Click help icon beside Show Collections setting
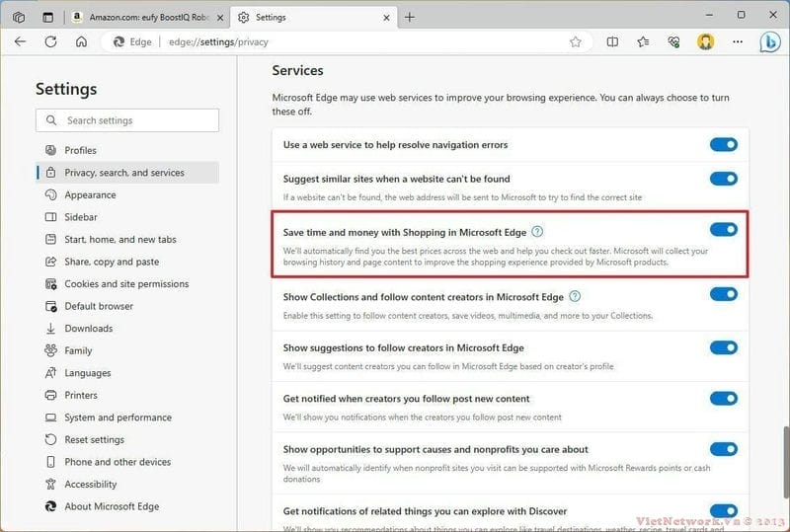 pyautogui.click(x=575, y=296)
